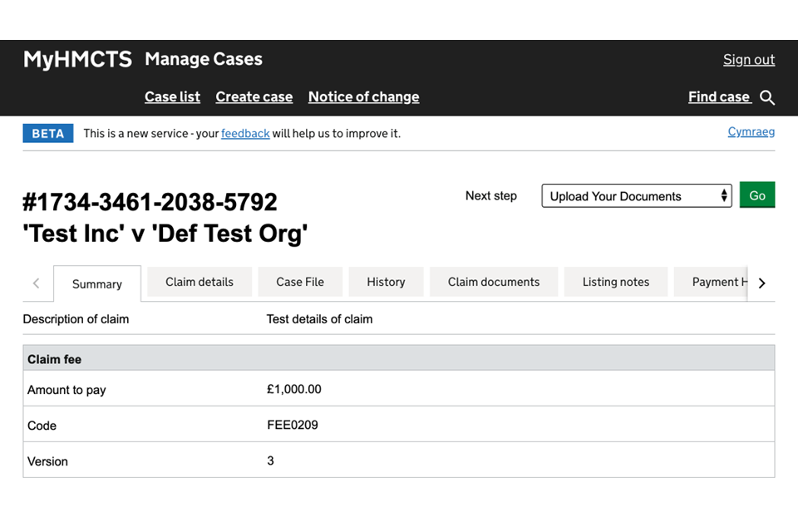Click the Find case link

pyautogui.click(x=719, y=96)
